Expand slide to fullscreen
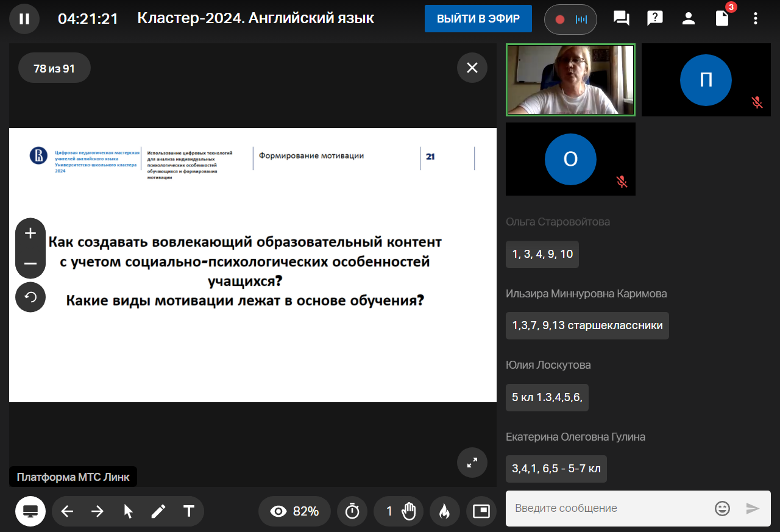This screenshot has width=780, height=532. [x=472, y=463]
